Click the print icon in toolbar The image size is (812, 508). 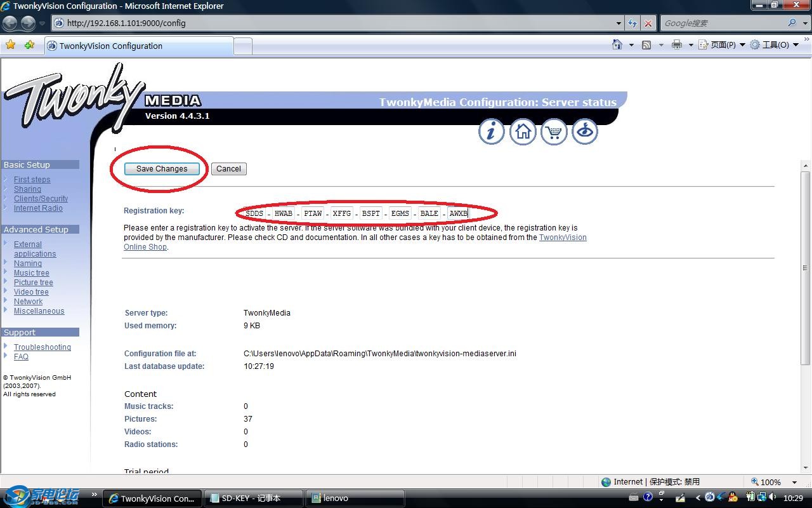pyautogui.click(x=677, y=45)
